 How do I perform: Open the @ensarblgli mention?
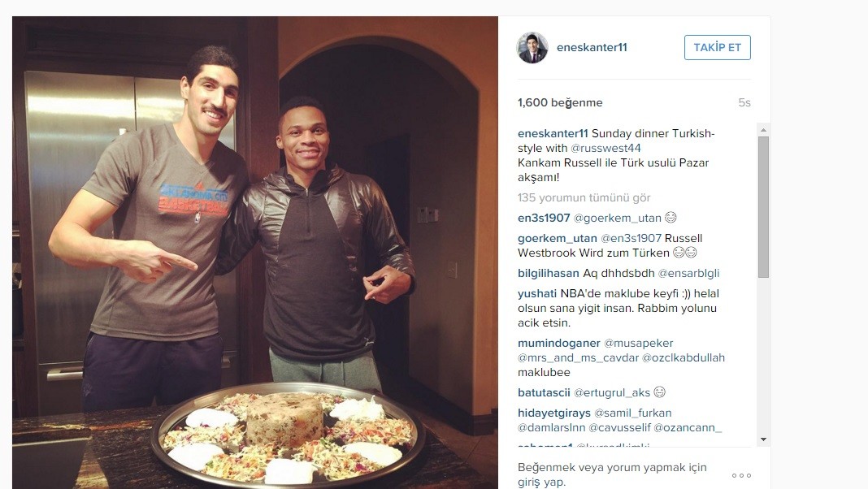(688, 273)
